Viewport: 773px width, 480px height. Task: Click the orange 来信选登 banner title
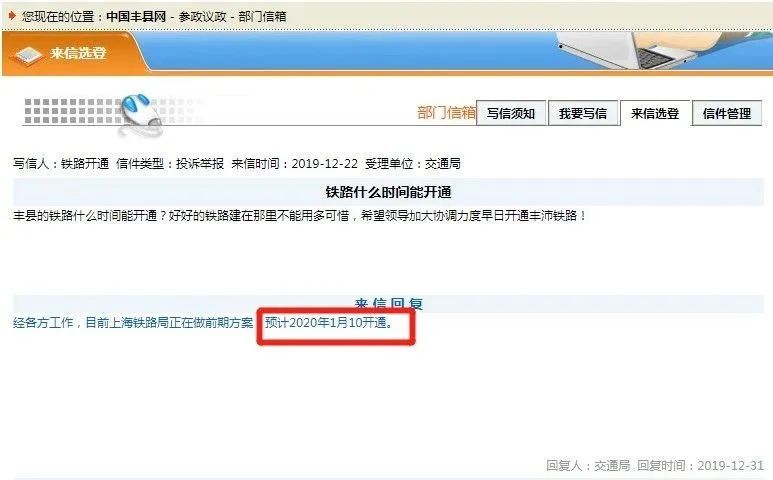(x=78, y=53)
